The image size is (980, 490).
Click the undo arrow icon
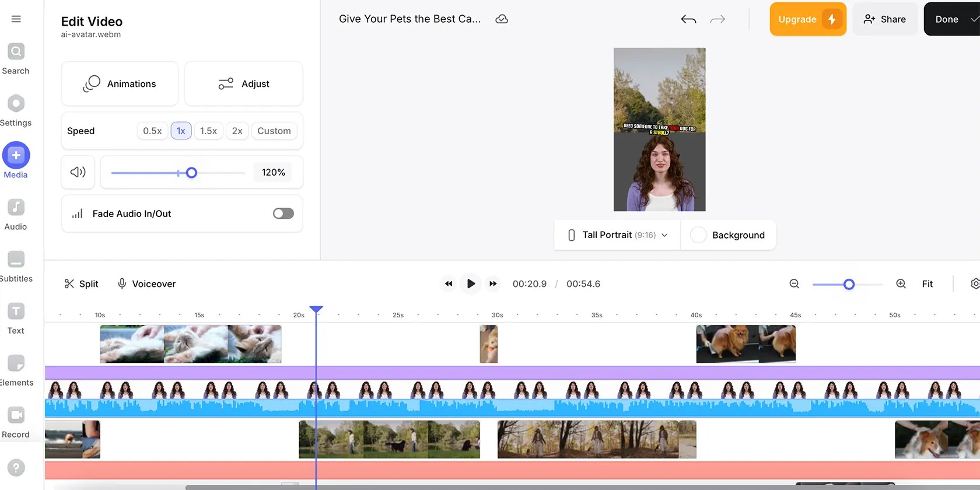(x=688, y=19)
